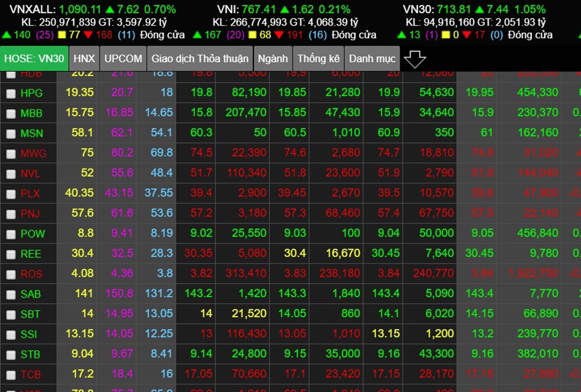Click the VN30 index value 713.81
The width and height of the screenshot is (581, 392).
(x=454, y=9)
